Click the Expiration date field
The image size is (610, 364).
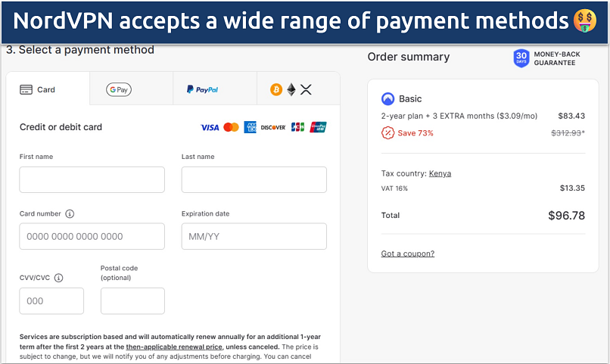(x=254, y=237)
